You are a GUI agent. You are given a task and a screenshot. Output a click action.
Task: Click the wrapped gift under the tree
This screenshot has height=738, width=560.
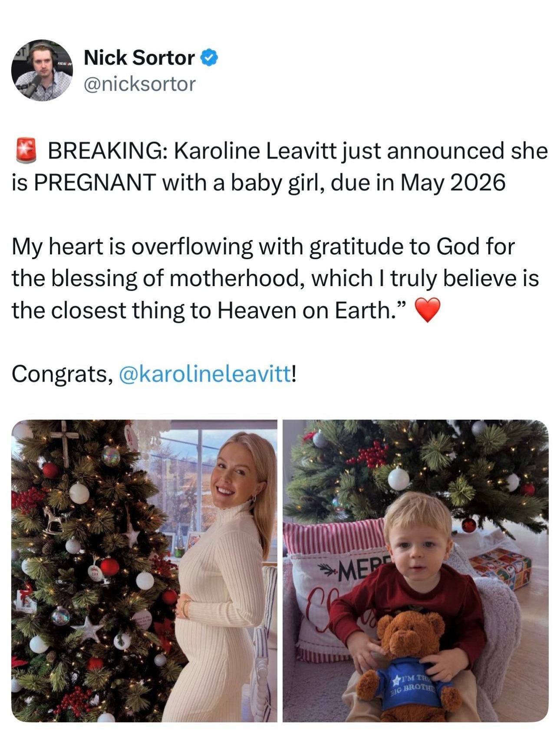click(x=501, y=567)
